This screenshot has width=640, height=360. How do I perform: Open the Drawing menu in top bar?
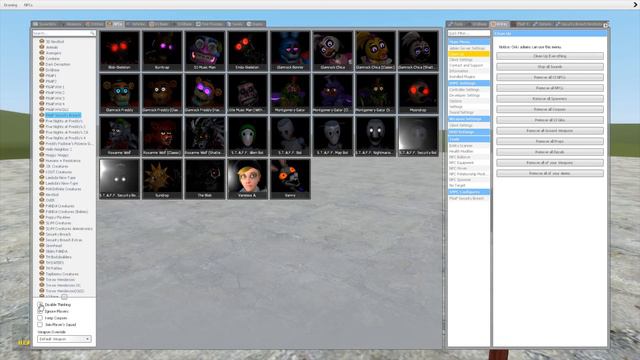10,5
